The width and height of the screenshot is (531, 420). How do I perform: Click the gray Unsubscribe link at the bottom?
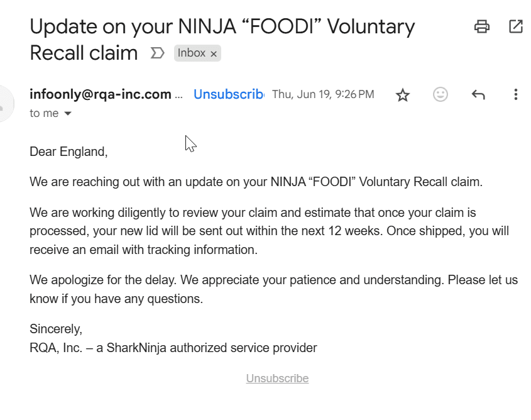[277, 379]
